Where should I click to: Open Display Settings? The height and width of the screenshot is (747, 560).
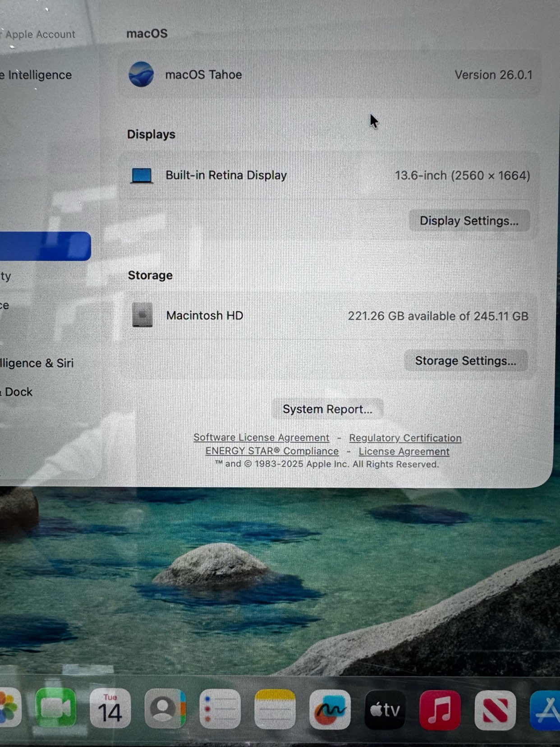pyautogui.click(x=469, y=221)
